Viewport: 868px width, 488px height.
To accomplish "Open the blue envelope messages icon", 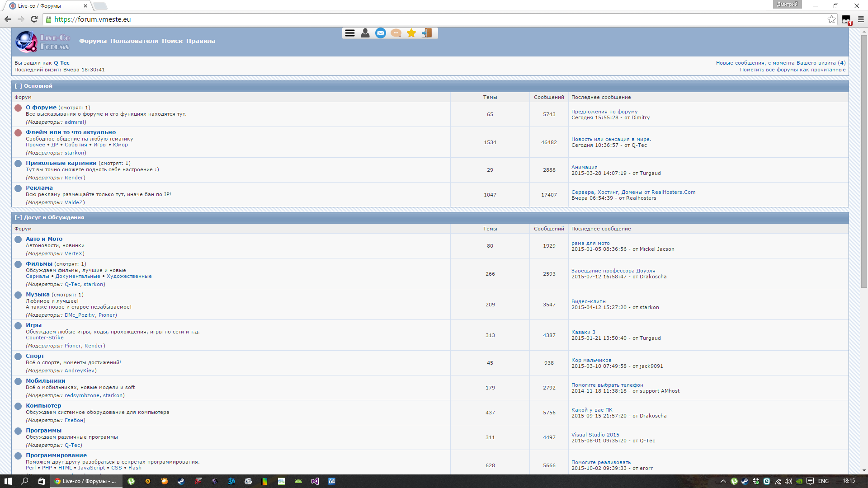I will click(x=381, y=33).
